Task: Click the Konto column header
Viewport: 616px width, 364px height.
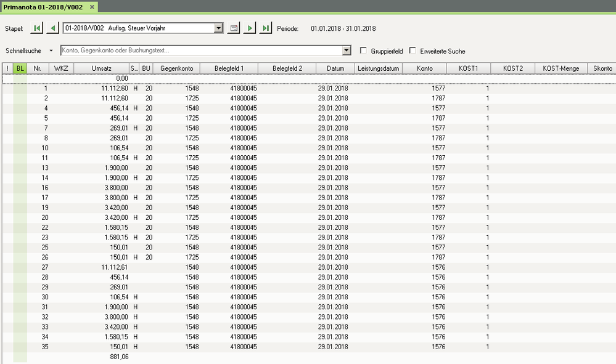Action: tap(424, 68)
